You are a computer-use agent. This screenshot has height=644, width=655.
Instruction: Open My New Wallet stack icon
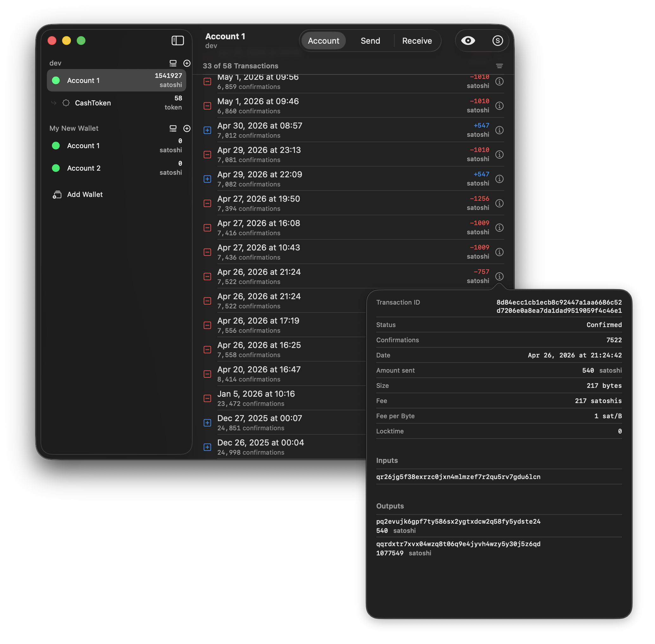[173, 129]
